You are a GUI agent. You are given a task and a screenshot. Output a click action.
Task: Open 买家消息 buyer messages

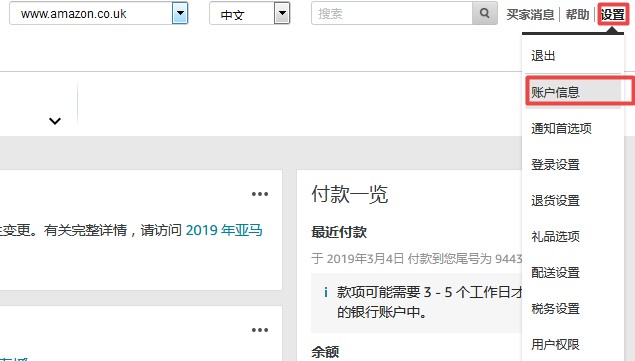pos(530,15)
